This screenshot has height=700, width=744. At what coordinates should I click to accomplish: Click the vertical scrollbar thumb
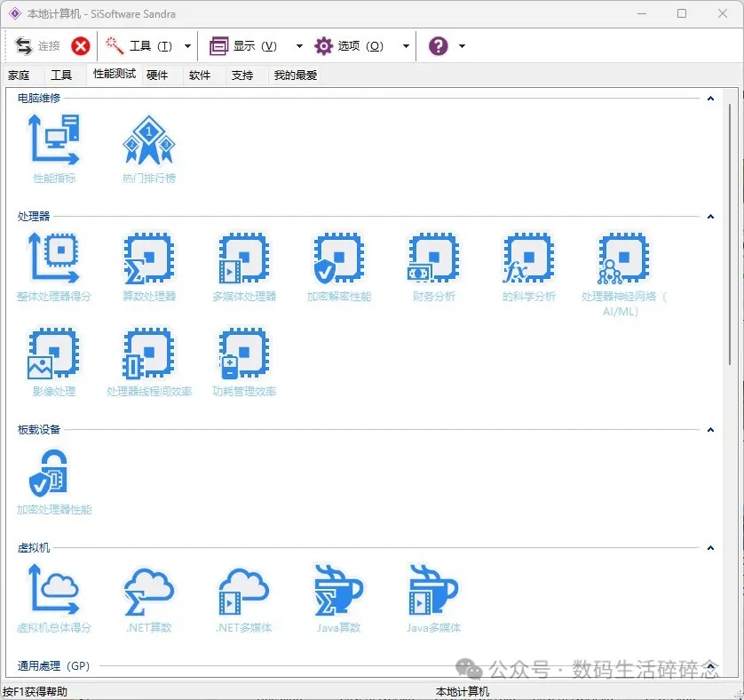point(730,235)
